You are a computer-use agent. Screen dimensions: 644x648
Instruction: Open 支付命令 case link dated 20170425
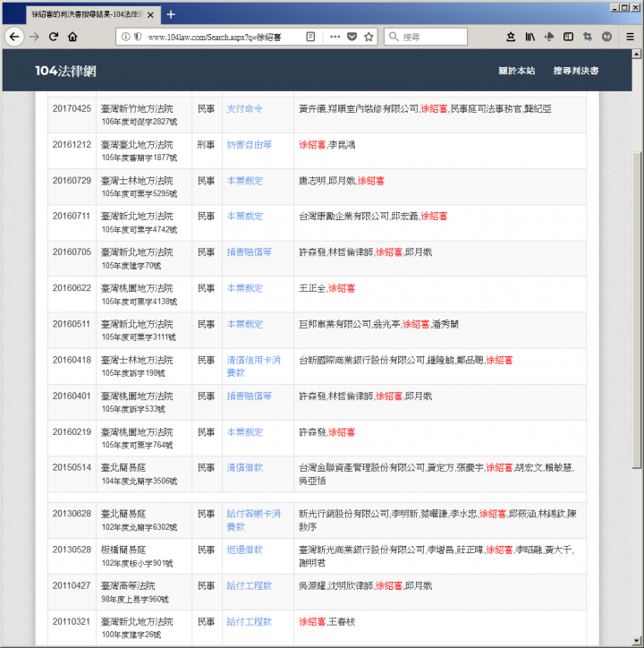pos(244,108)
